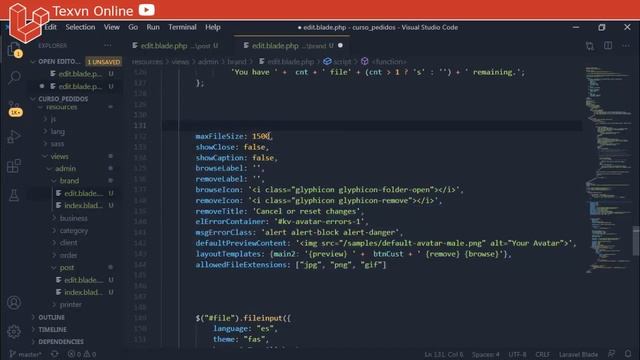Click the Texvn Online YouTube play icon

point(147,10)
